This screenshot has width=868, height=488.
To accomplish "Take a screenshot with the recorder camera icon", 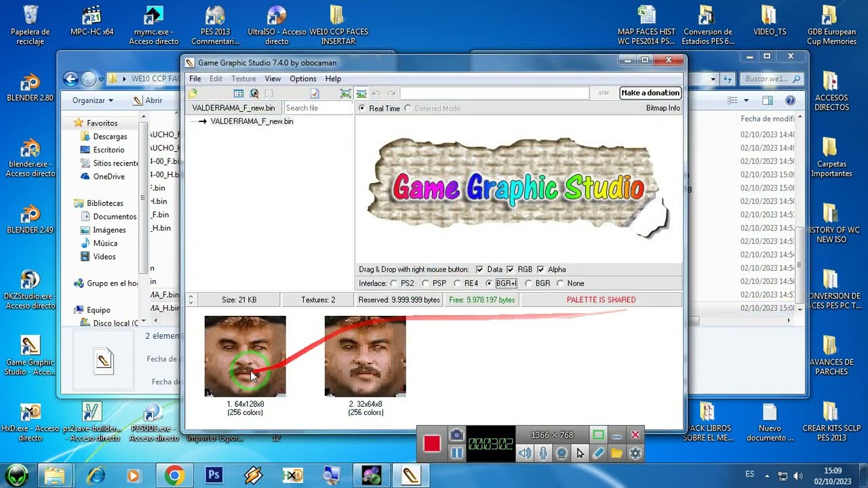I will tap(457, 434).
